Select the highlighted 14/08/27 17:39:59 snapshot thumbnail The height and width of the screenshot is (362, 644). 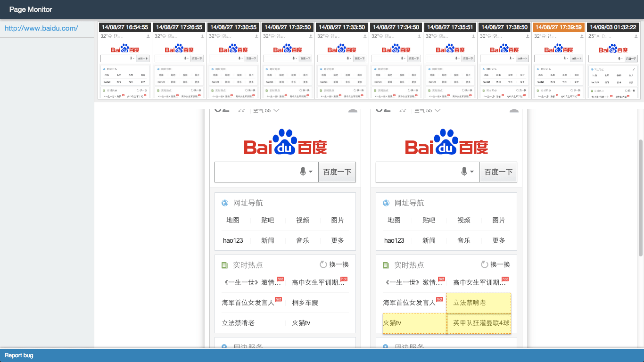click(559, 61)
